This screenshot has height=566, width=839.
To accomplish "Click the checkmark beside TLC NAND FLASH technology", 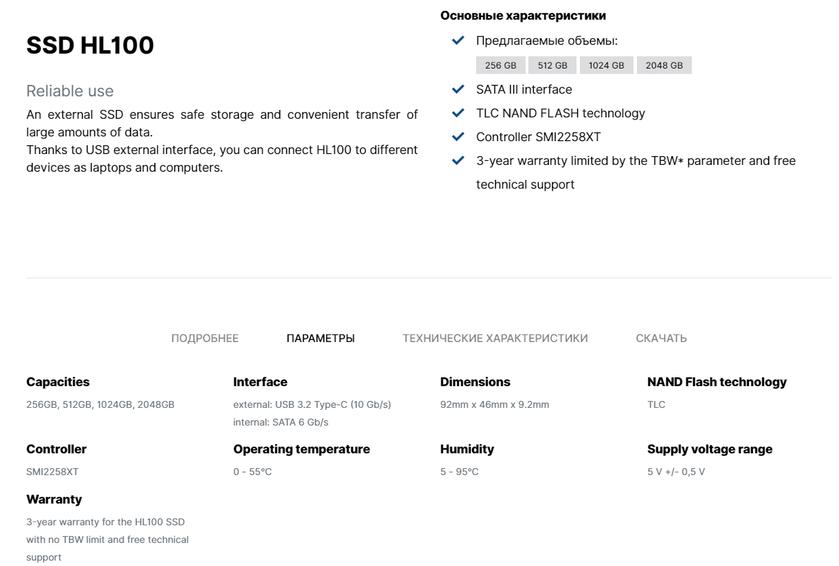I will (x=458, y=113).
